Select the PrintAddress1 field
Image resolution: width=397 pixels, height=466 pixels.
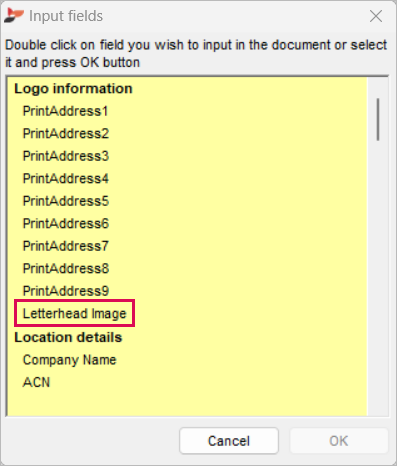[65, 111]
